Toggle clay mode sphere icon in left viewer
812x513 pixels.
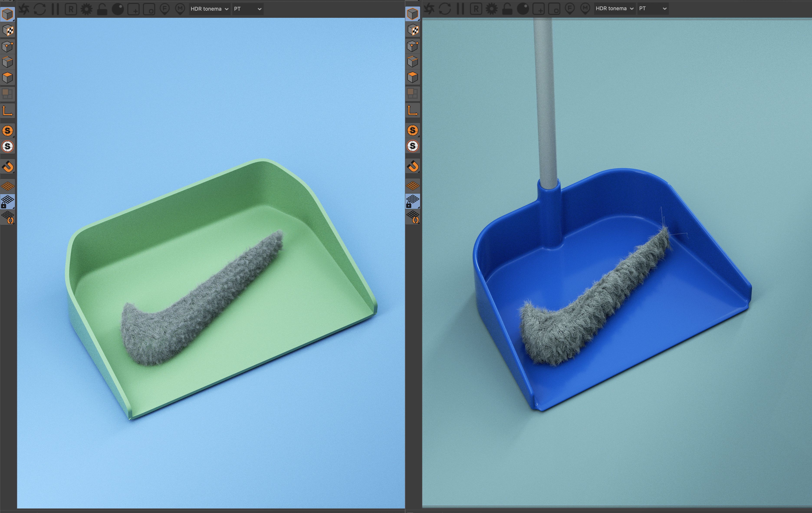[118, 9]
